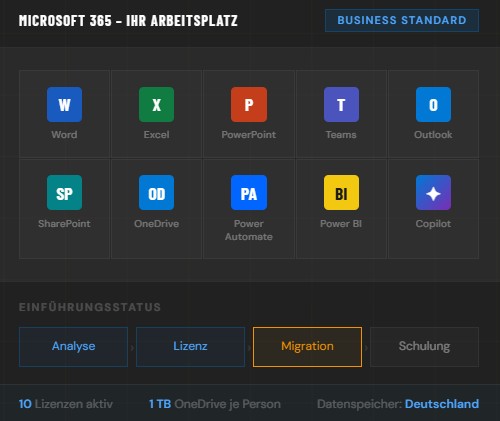The image size is (500, 421).
Task: Open the OneDrive OD icon
Action: click(x=156, y=193)
